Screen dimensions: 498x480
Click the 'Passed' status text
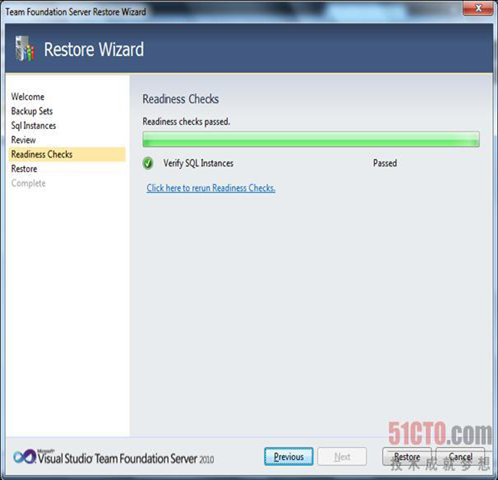coord(385,163)
